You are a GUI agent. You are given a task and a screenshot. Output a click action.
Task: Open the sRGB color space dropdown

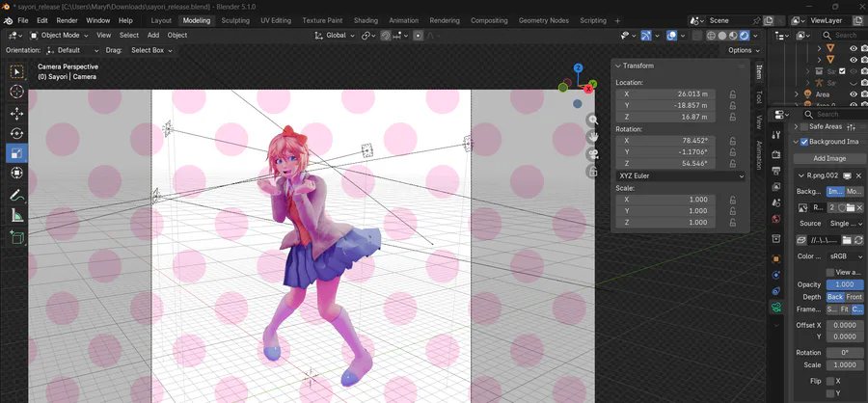pyautogui.click(x=845, y=256)
